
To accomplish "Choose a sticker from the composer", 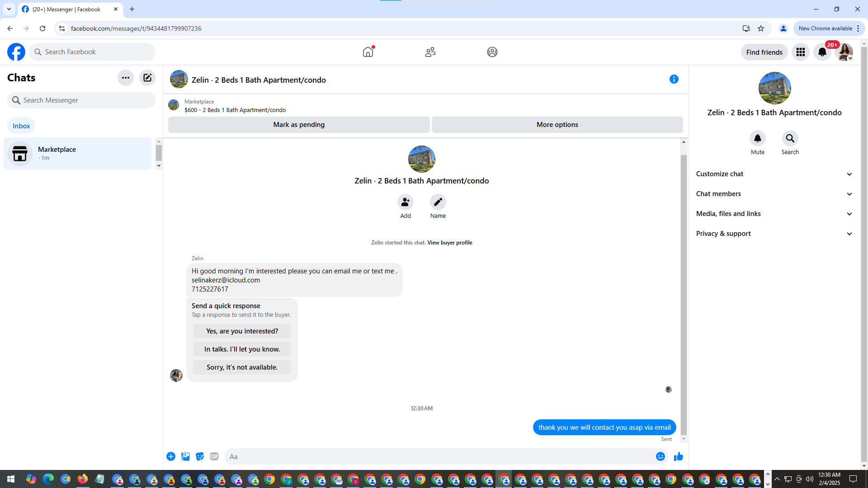I will pyautogui.click(x=200, y=456).
